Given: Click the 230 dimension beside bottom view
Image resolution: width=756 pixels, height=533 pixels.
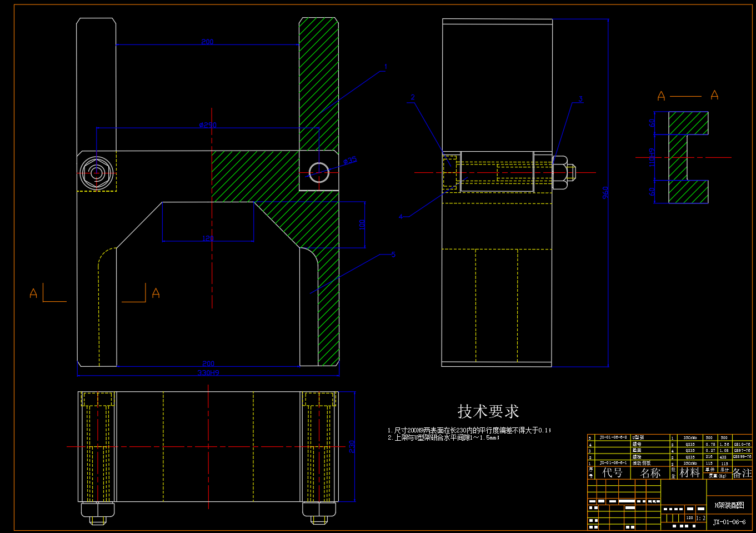Looking at the screenshot, I should click(x=351, y=446).
